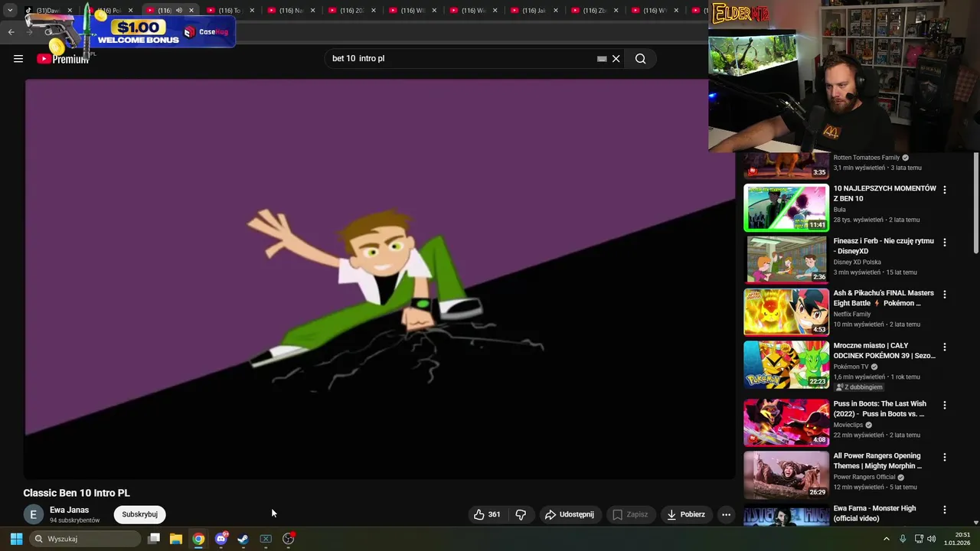Open OBS Studio from the taskbar
This screenshot has height=551, width=980.
point(289,539)
